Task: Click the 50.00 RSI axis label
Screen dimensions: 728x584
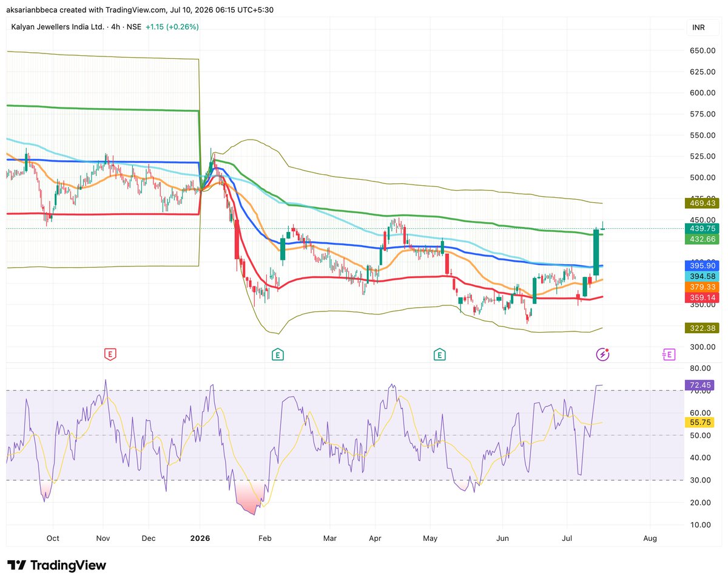Action: tap(699, 436)
